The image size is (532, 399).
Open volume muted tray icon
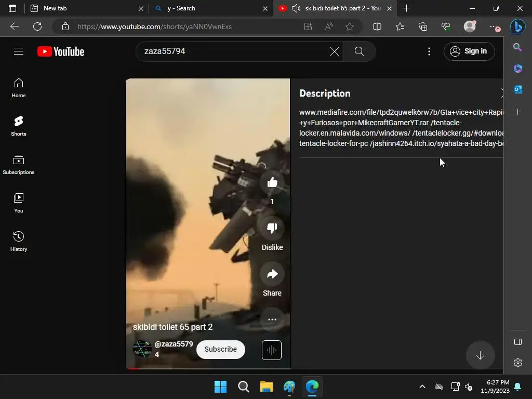click(x=469, y=387)
